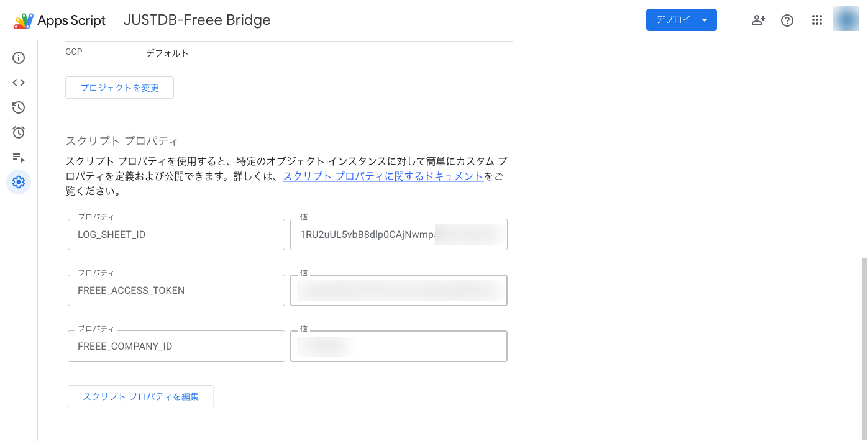Click the project title JUSTDB-Freee Bridge
868x441 pixels.
tap(197, 20)
